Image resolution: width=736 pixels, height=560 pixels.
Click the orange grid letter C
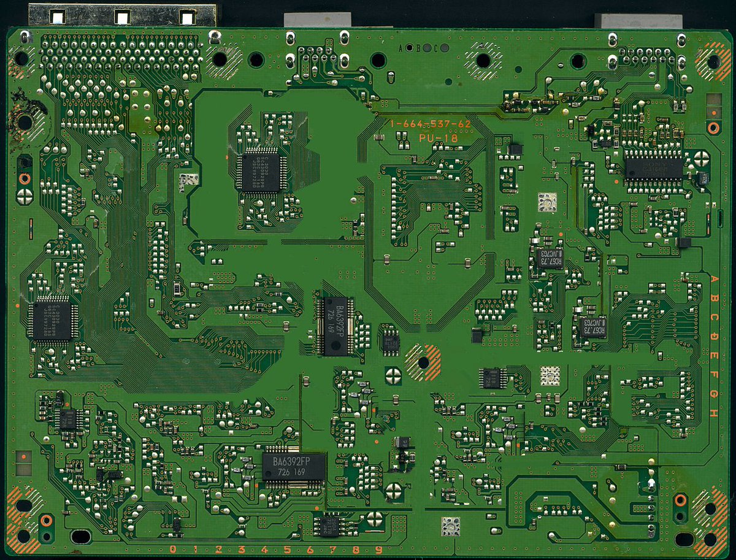click(x=714, y=318)
